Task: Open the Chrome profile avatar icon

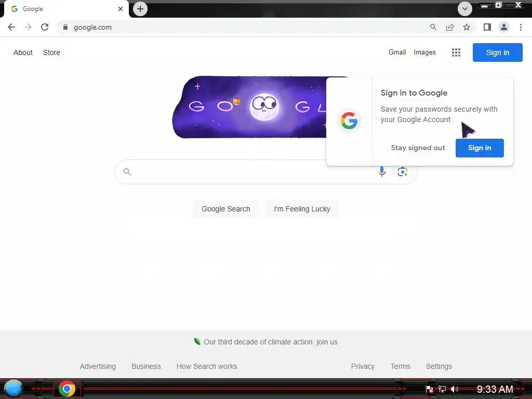Action: pyautogui.click(x=504, y=27)
